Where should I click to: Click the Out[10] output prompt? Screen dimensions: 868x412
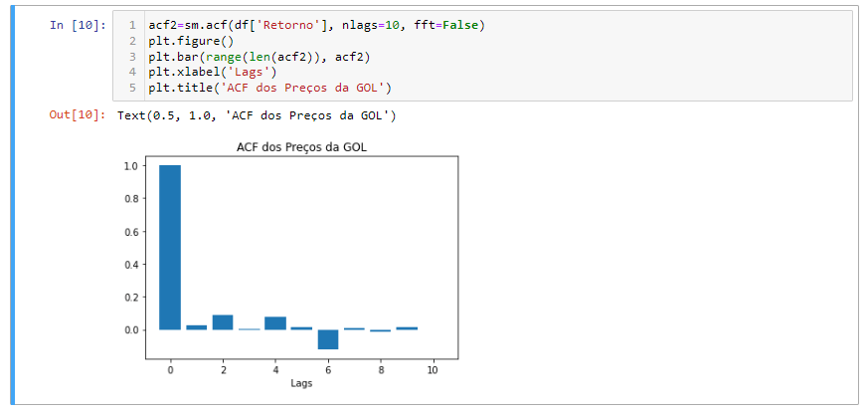pyautogui.click(x=77, y=116)
